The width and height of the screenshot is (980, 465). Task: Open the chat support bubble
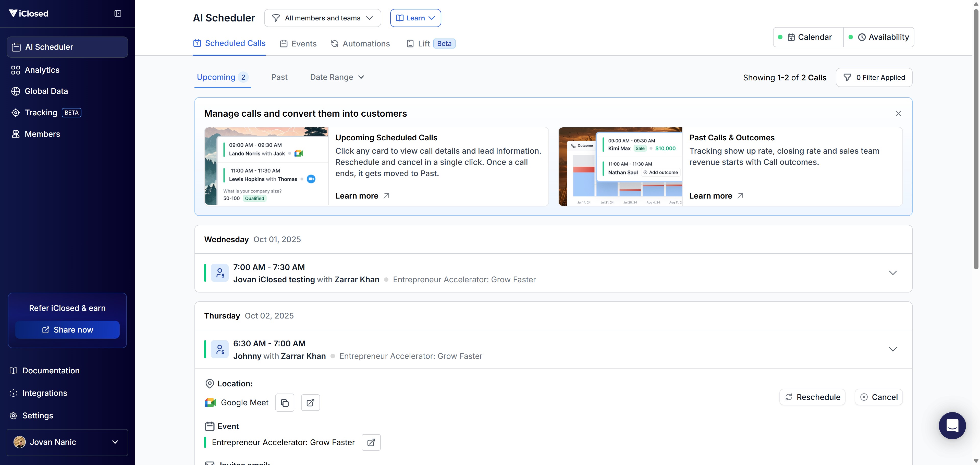952,425
